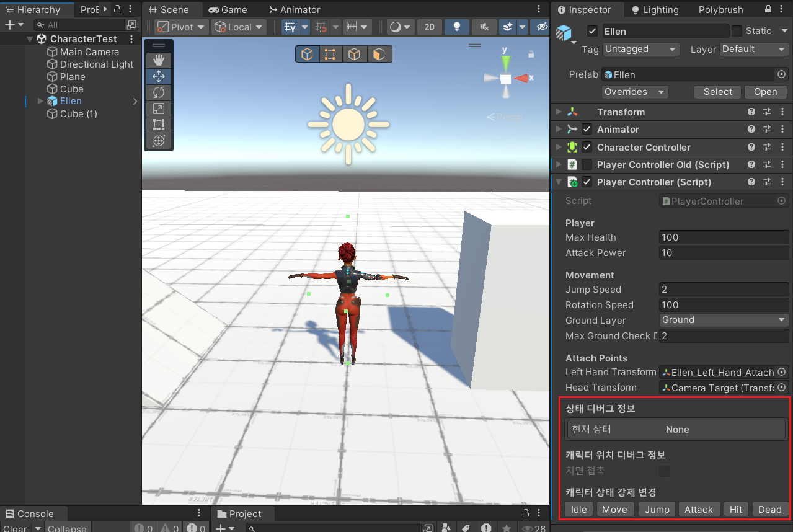Select the Rect tool

[x=159, y=125]
